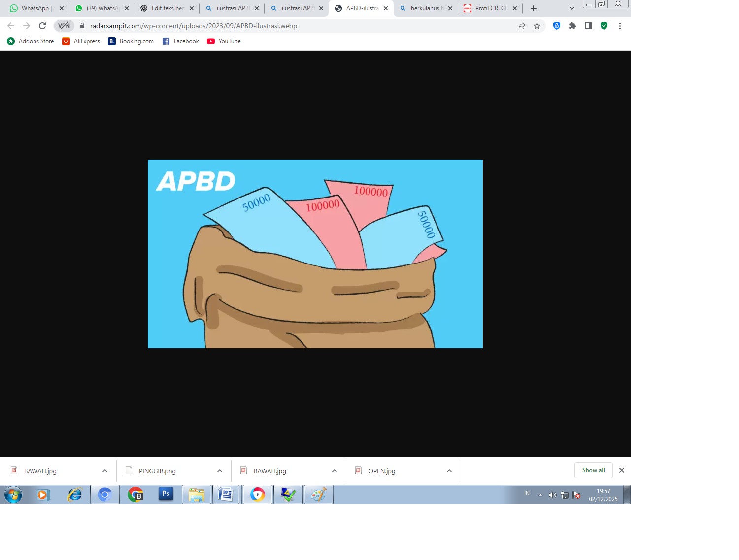Switch to the Edit teks tab
Viewport: 739px width, 560px height.
pos(168,8)
